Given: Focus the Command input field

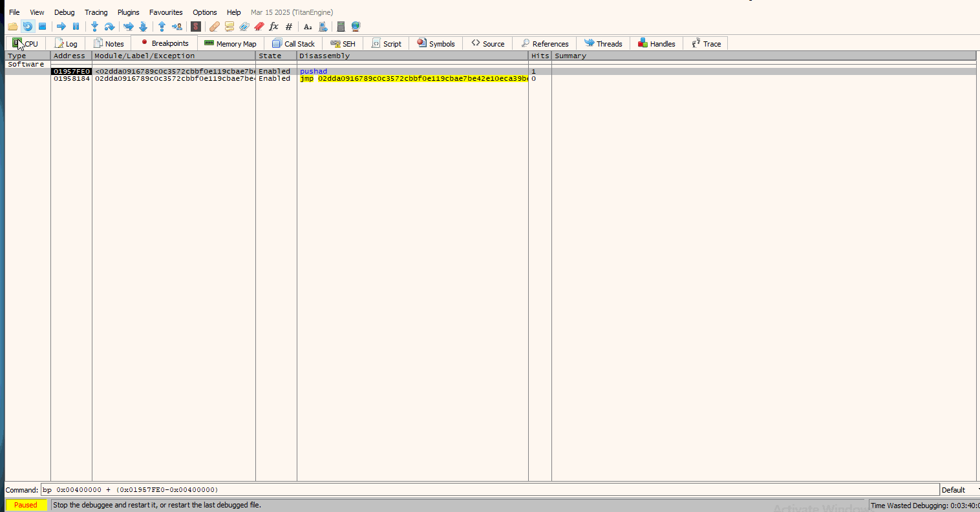Looking at the screenshot, I should 489,490.
